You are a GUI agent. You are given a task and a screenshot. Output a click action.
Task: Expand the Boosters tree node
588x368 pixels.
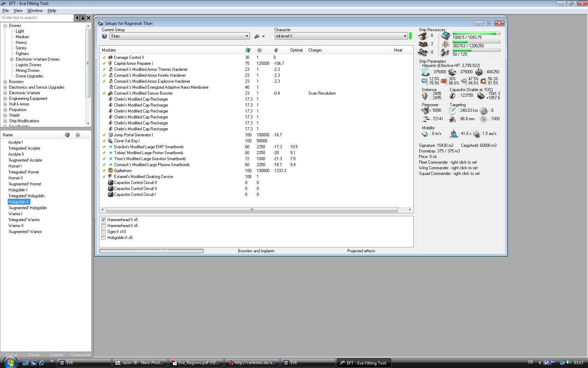5,82
